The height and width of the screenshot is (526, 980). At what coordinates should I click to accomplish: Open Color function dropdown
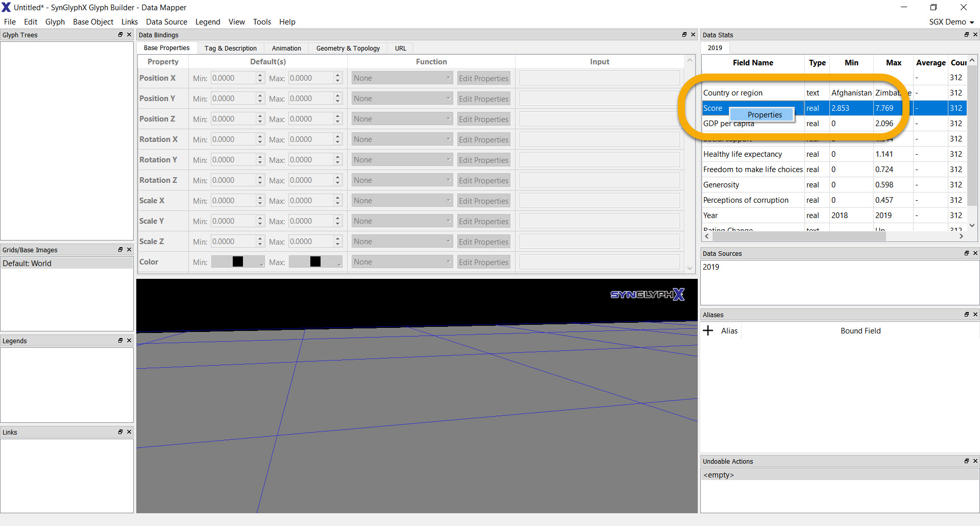click(402, 262)
